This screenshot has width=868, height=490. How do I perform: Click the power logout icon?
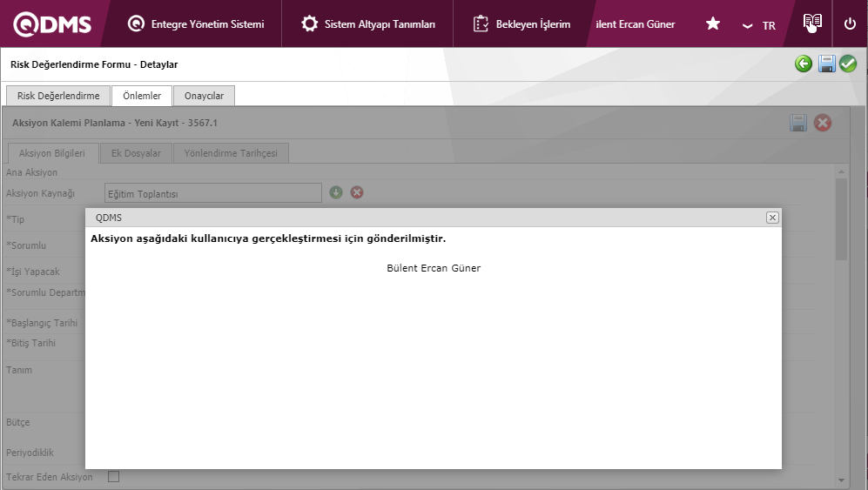coord(850,24)
